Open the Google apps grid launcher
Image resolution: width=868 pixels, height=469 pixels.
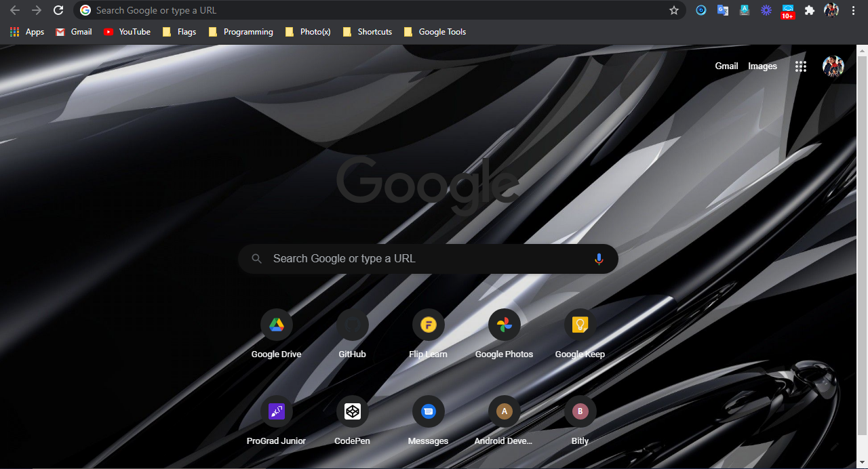coord(801,66)
